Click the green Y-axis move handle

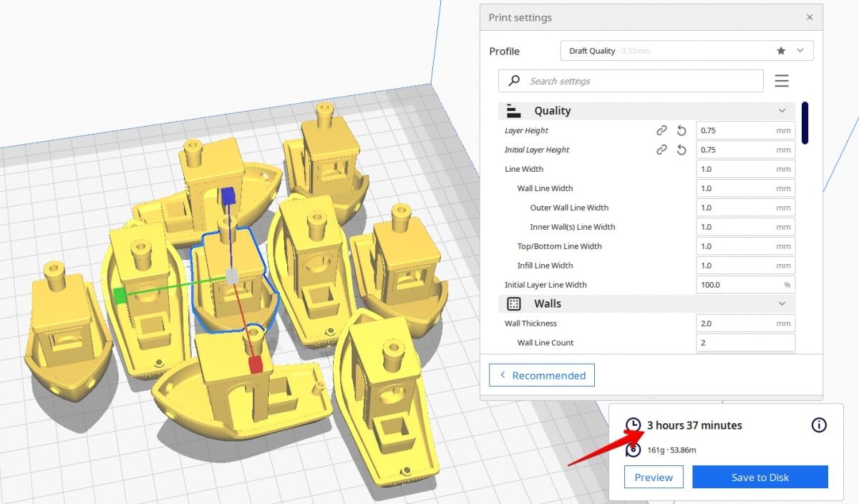pos(120,295)
